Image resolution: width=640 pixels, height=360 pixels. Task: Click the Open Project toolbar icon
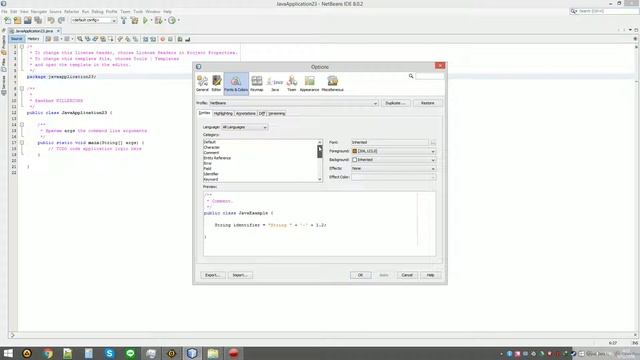pos(27,20)
